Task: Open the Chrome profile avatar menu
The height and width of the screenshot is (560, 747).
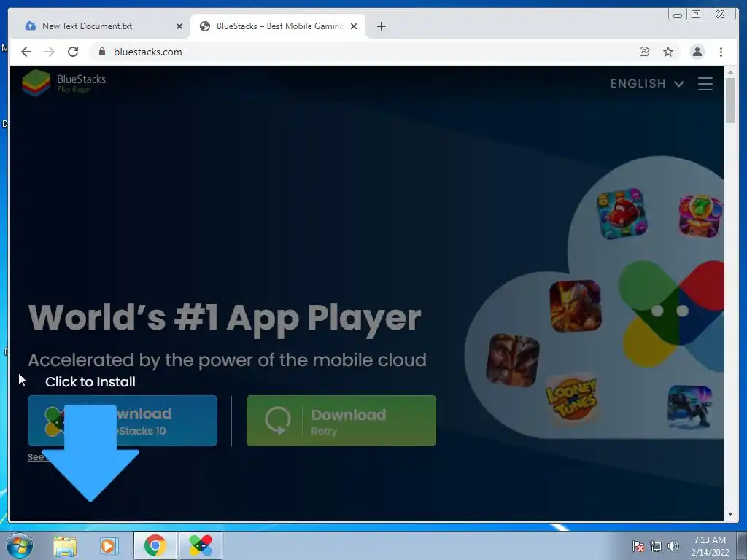Action: 697,52
